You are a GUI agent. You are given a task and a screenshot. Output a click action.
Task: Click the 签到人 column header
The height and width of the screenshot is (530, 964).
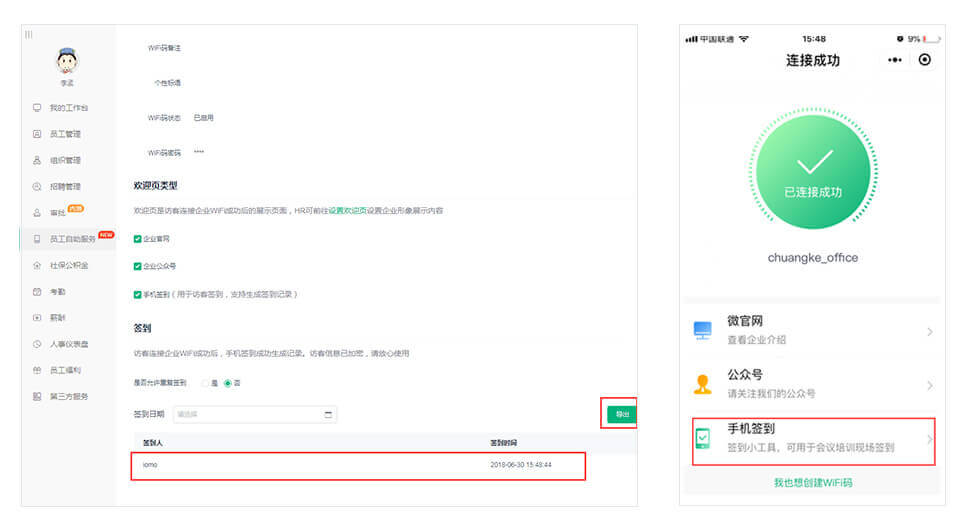[152, 443]
